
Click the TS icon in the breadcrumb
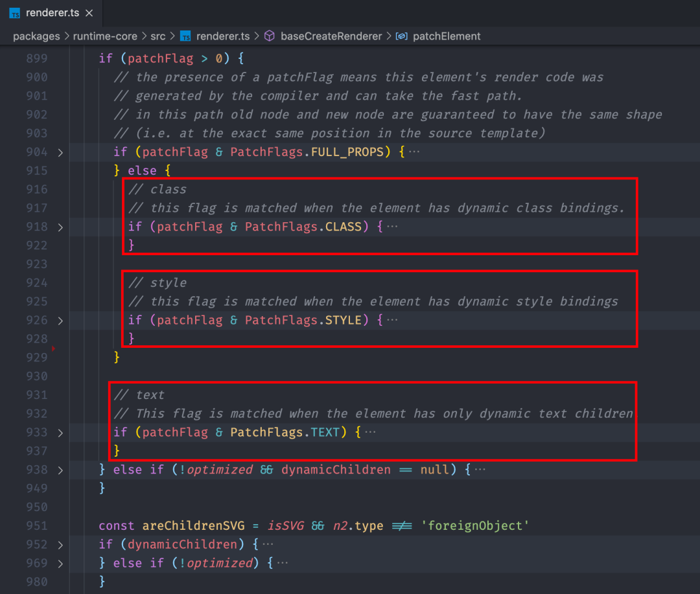pyautogui.click(x=185, y=36)
